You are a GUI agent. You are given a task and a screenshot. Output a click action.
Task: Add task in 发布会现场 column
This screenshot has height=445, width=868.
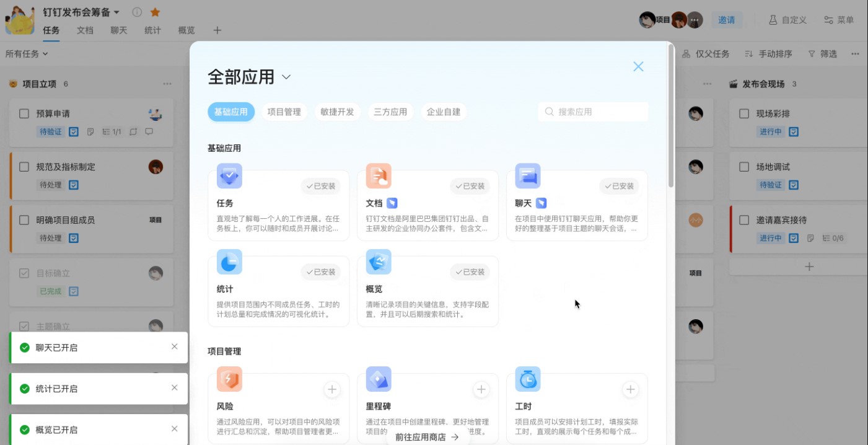tap(809, 267)
